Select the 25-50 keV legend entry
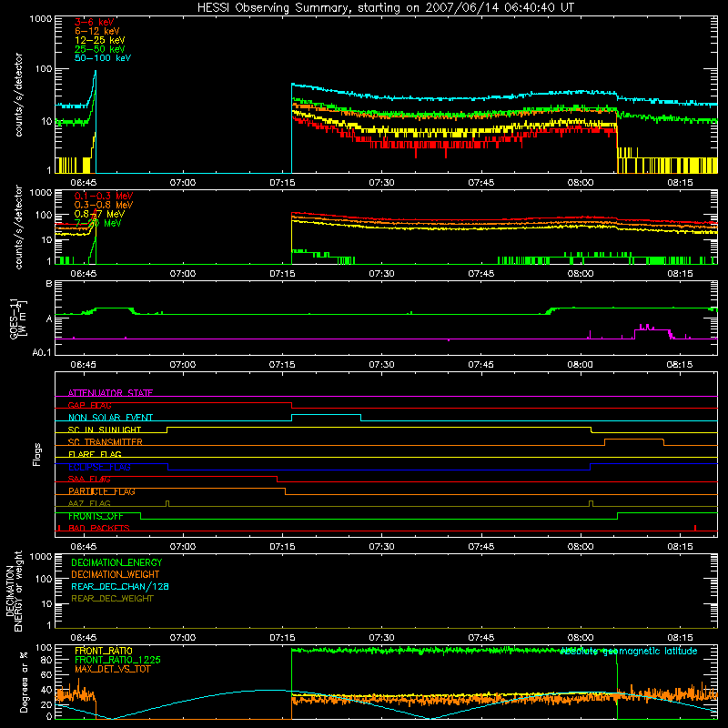 pyautogui.click(x=100, y=49)
